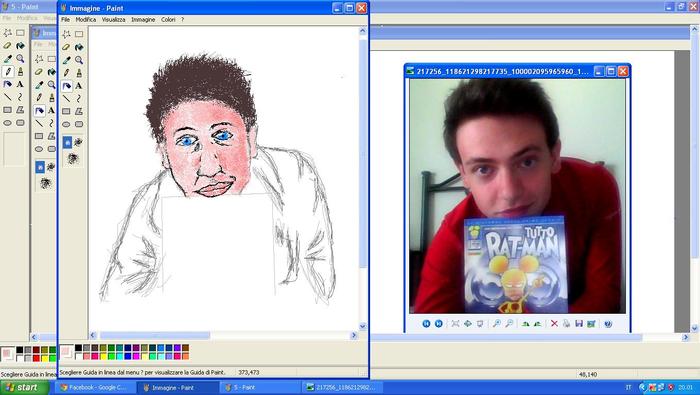
Task: Click the save (floppy disk) icon in viewer
Action: (x=579, y=324)
